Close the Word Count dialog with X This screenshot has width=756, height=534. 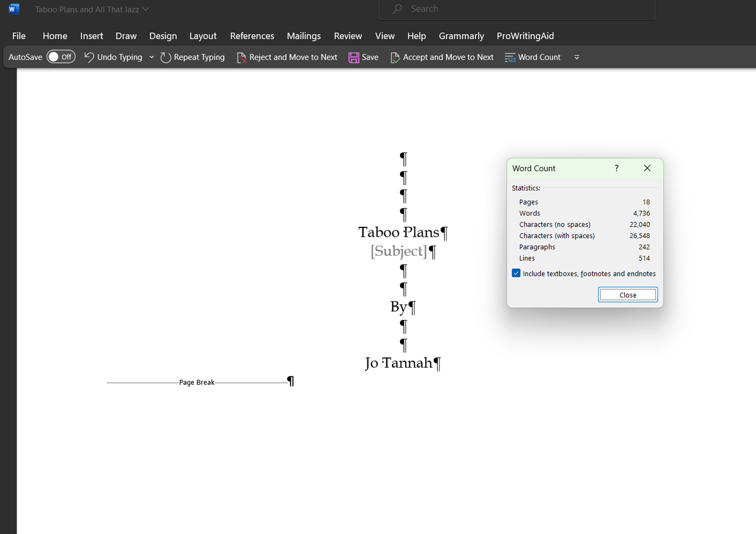click(647, 168)
